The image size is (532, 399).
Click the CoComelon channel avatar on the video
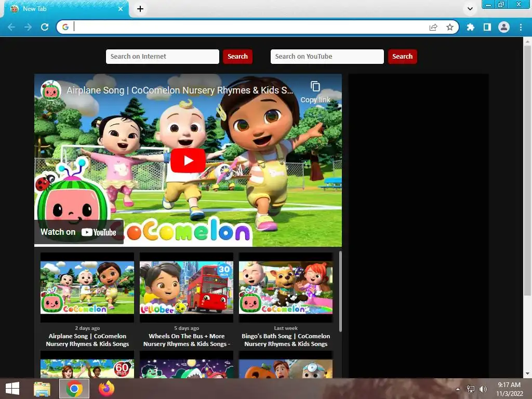tap(51, 90)
